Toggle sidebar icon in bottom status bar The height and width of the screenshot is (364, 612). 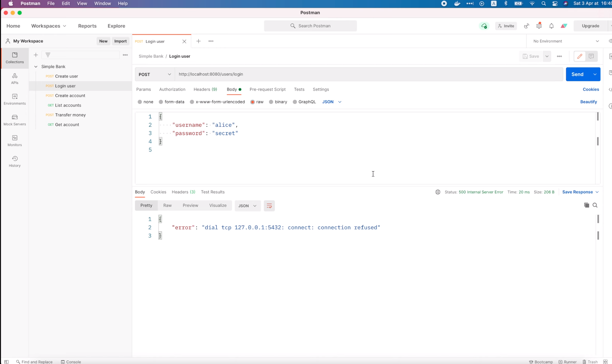(6, 362)
